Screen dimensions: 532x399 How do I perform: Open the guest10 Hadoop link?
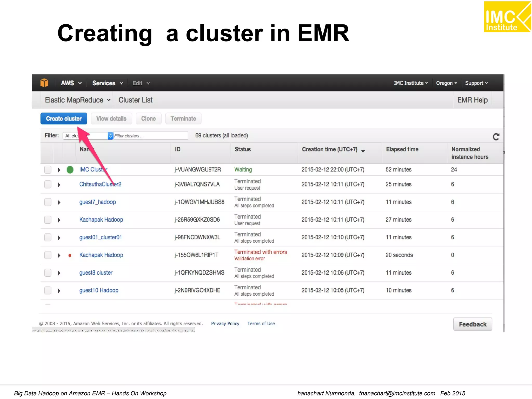click(x=99, y=290)
